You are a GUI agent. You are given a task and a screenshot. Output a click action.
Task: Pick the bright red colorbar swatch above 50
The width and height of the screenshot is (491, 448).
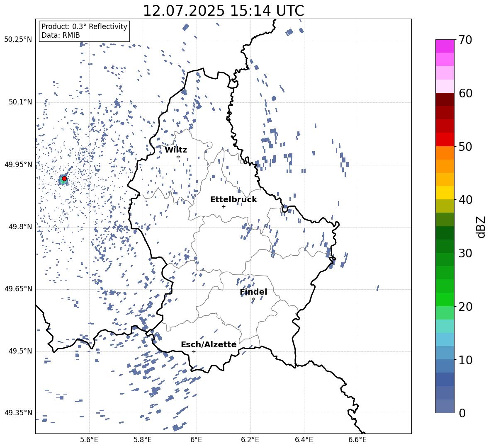445,140
